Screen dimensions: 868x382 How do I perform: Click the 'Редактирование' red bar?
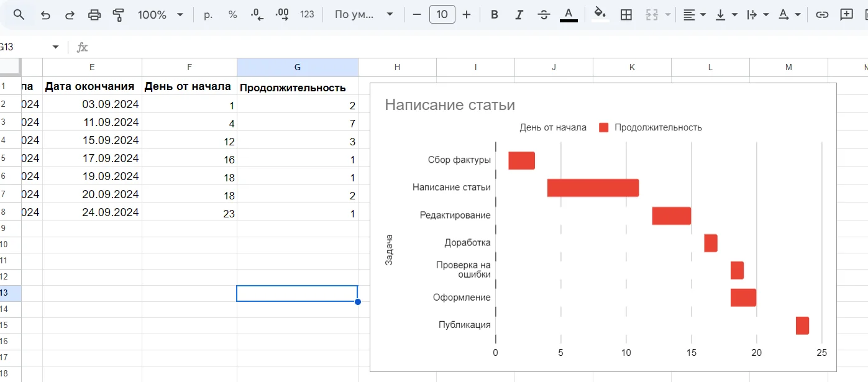[x=671, y=216]
